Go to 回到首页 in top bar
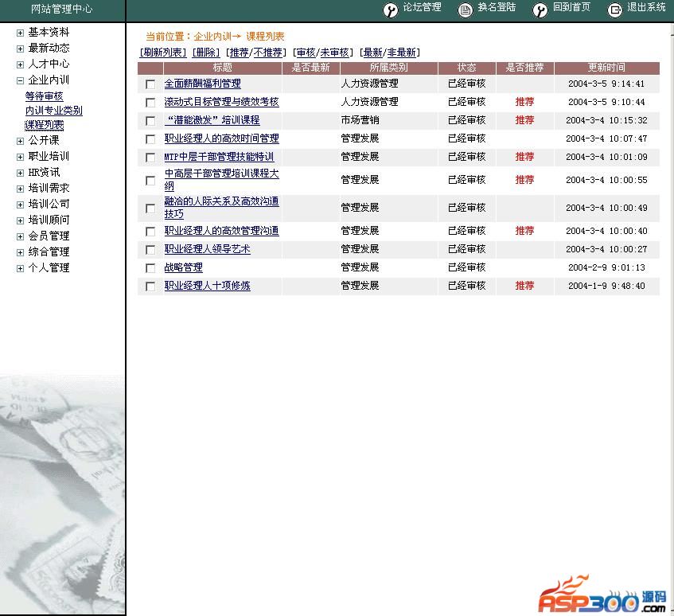Image resolution: width=674 pixels, height=616 pixels. (x=571, y=7)
